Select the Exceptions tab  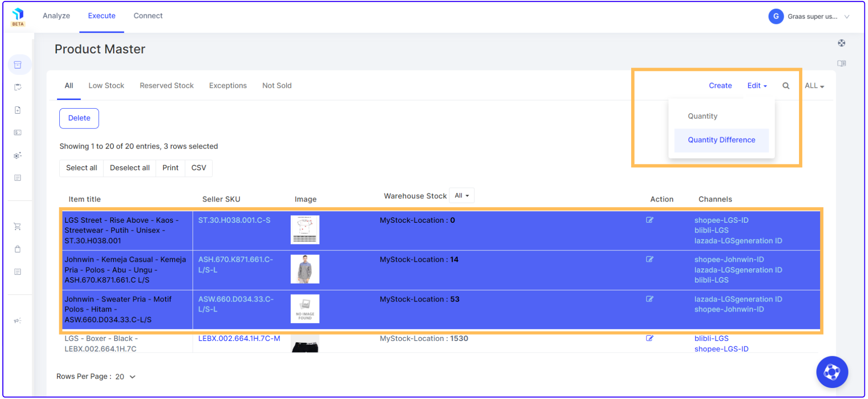pos(228,86)
